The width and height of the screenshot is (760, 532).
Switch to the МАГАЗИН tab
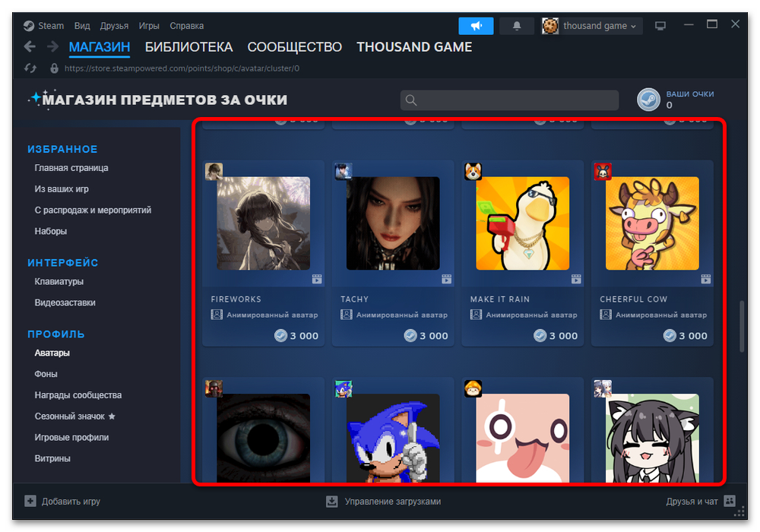(x=100, y=47)
